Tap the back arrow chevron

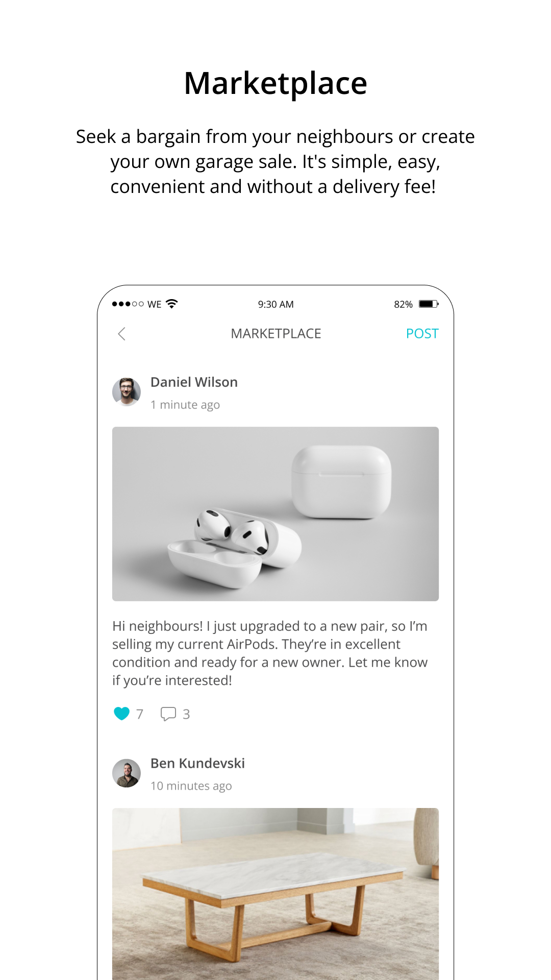tap(121, 334)
